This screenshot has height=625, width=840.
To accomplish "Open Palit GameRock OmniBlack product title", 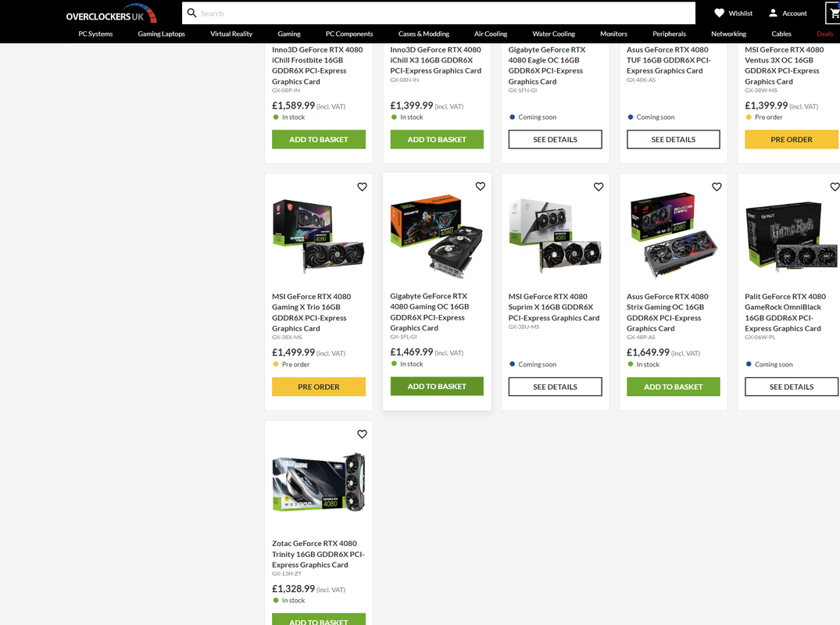I will [x=785, y=312].
